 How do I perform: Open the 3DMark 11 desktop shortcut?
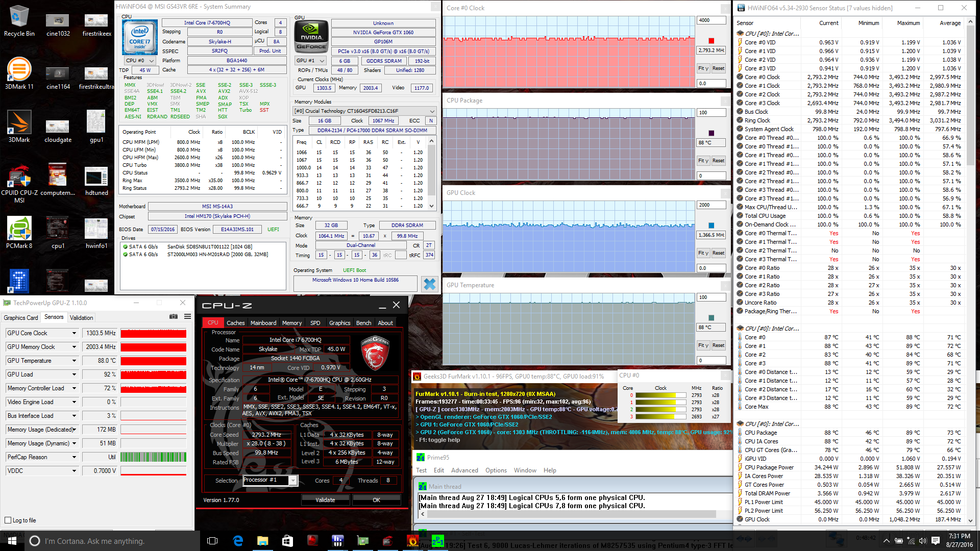19,73
